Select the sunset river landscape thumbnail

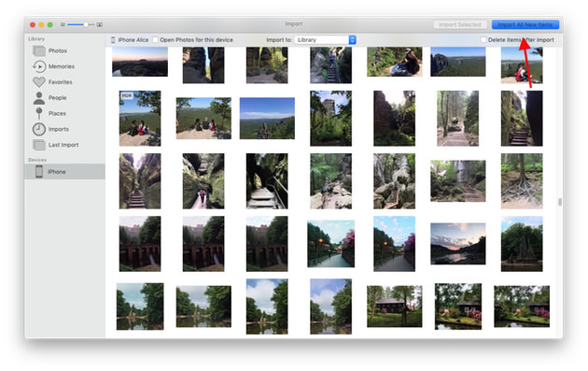pos(140,62)
